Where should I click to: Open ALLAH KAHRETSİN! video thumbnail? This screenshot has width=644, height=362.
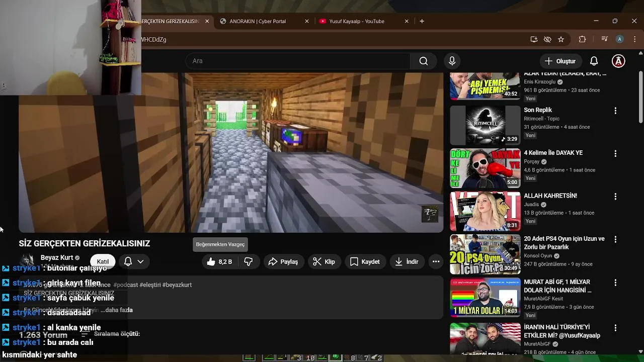(485, 211)
